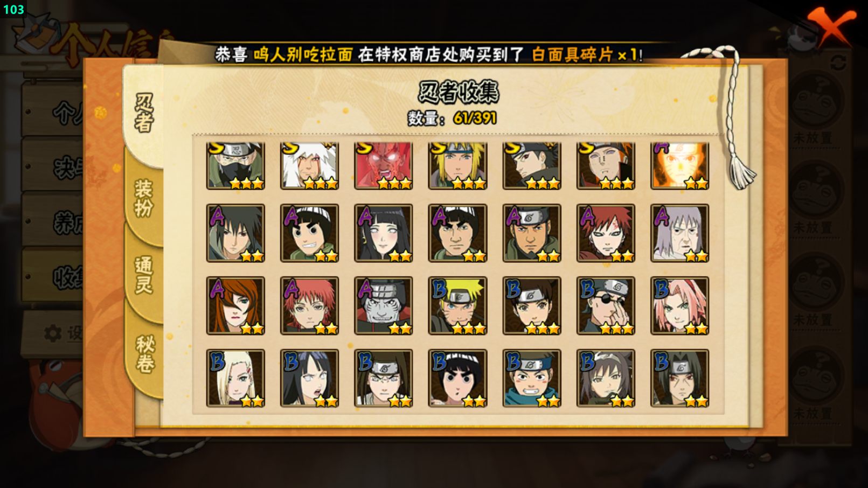This screenshot has width=868, height=488.
Task: Switch to the 忍者 tab
Action: (143, 112)
